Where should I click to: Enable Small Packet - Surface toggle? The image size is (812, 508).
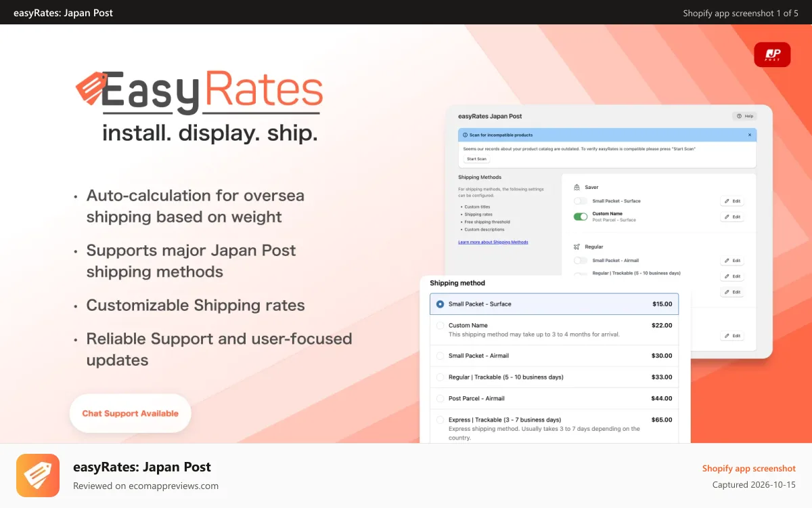[581, 201]
